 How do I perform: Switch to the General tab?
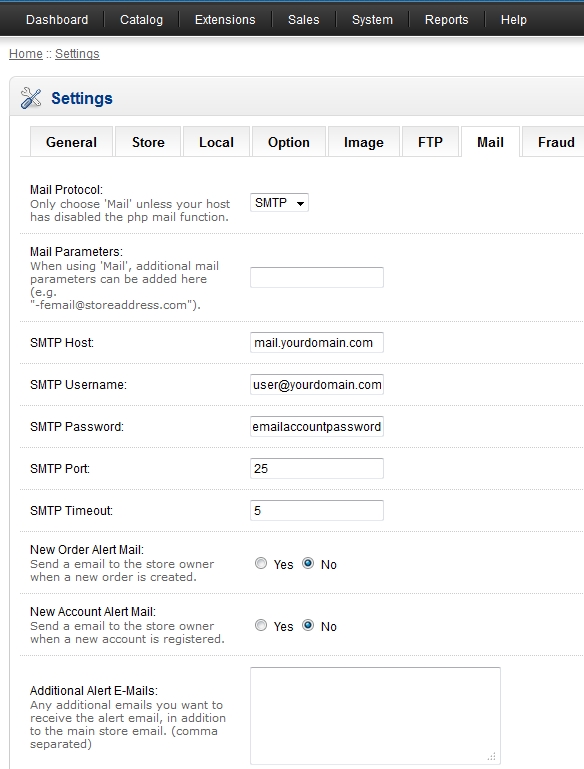pos(71,142)
